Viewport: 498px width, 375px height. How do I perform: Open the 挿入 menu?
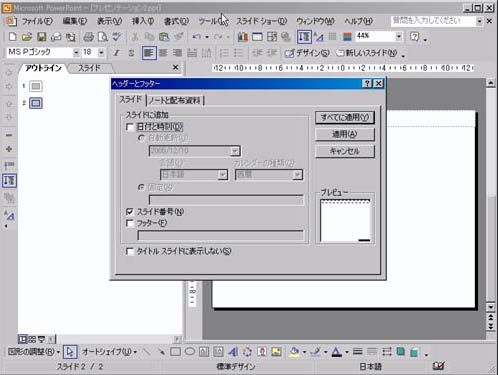[x=143, y=21]
